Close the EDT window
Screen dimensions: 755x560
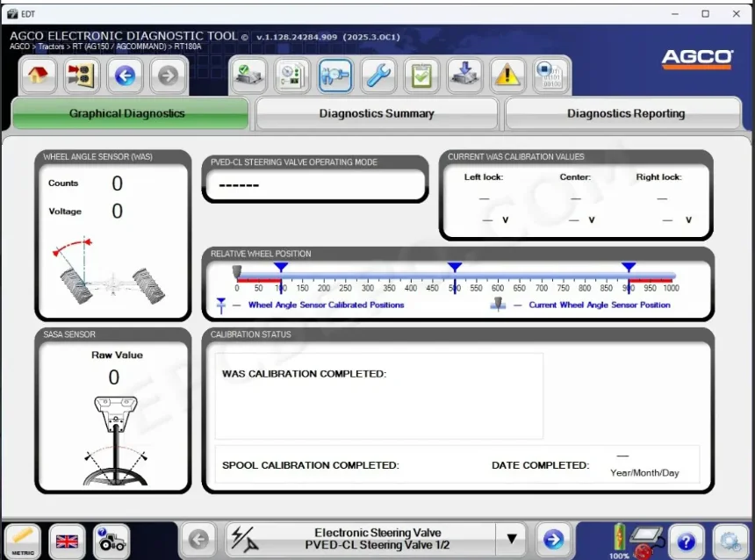pos(737,14)
